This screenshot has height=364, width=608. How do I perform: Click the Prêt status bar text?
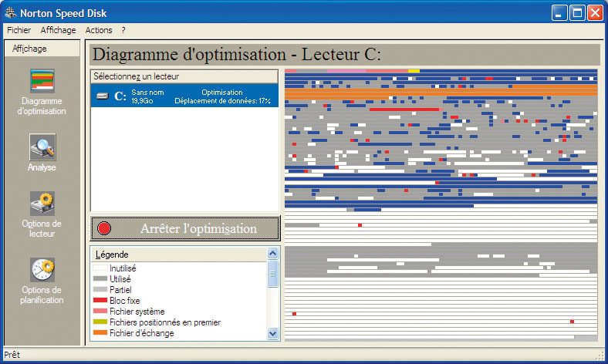[12, 355]
